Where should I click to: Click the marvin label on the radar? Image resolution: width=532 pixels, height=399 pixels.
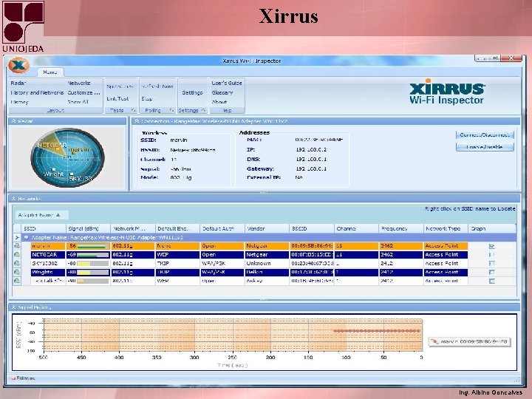pyautogui.click(x=79, y=149)
